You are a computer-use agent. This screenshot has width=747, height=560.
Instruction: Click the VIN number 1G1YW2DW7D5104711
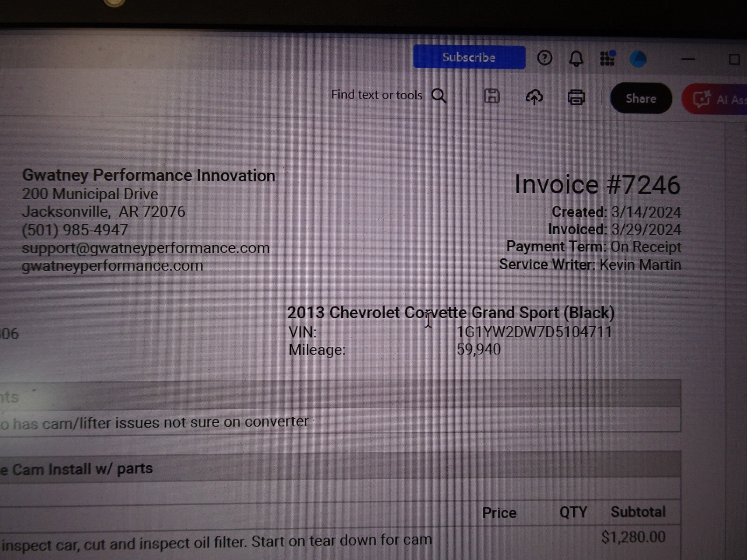[x=534, y=332]
